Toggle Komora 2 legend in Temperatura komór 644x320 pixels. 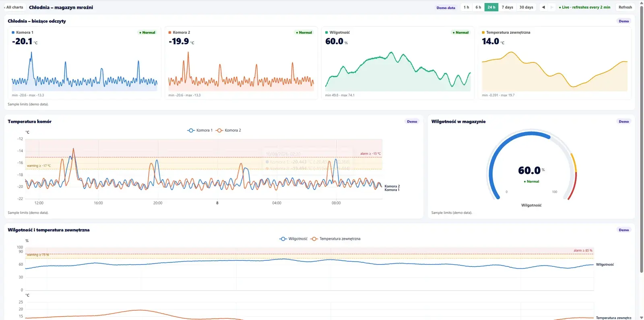(x=228, y=130)
